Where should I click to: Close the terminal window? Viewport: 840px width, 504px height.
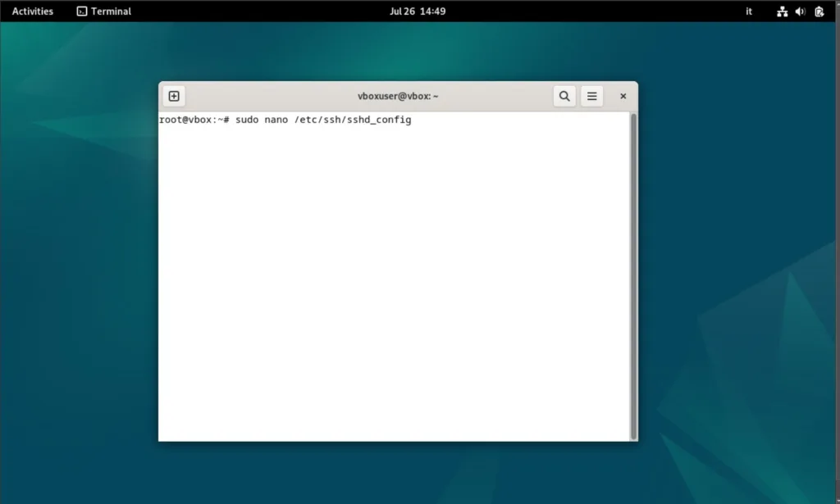(x=623, y=97)
